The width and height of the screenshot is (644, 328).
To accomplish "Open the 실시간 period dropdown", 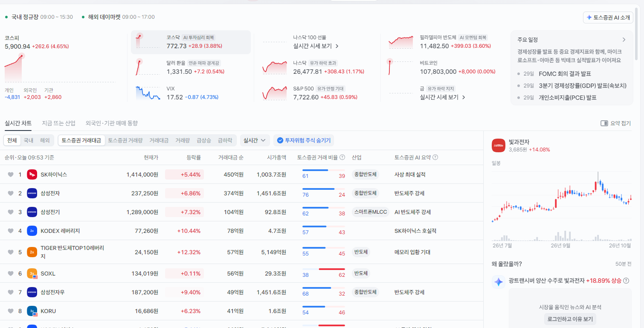I will click(x=255, y=140).
